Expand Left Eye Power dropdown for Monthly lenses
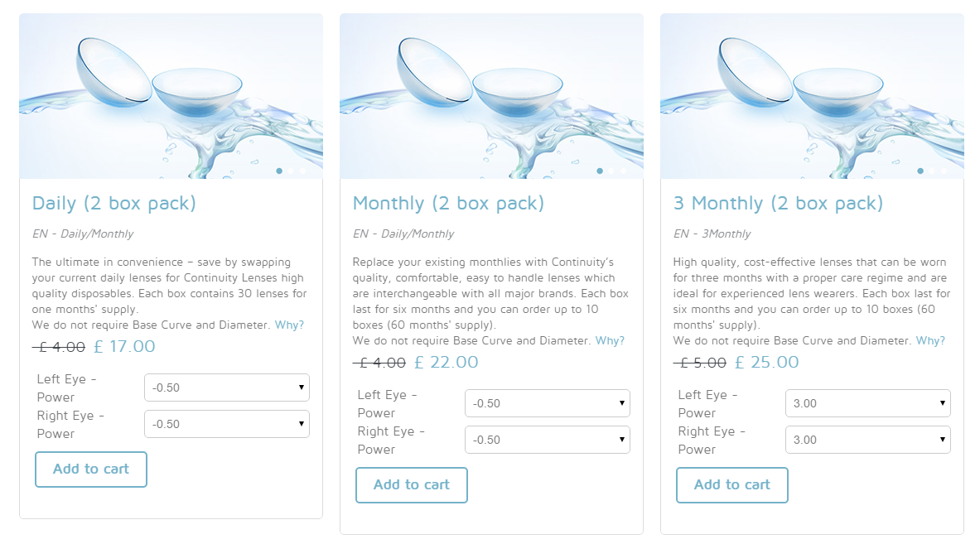 548,403
